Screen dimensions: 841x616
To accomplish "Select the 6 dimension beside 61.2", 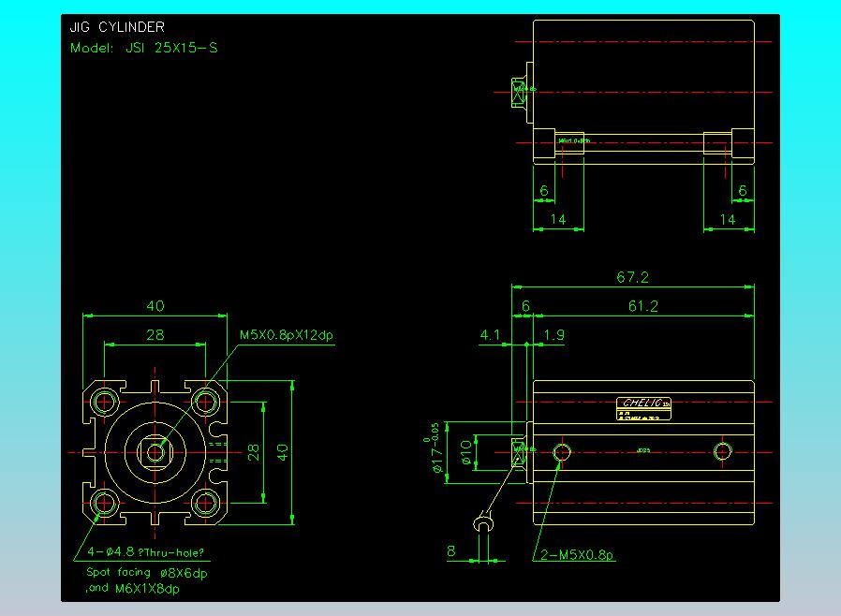I will [x=525, y=306].
